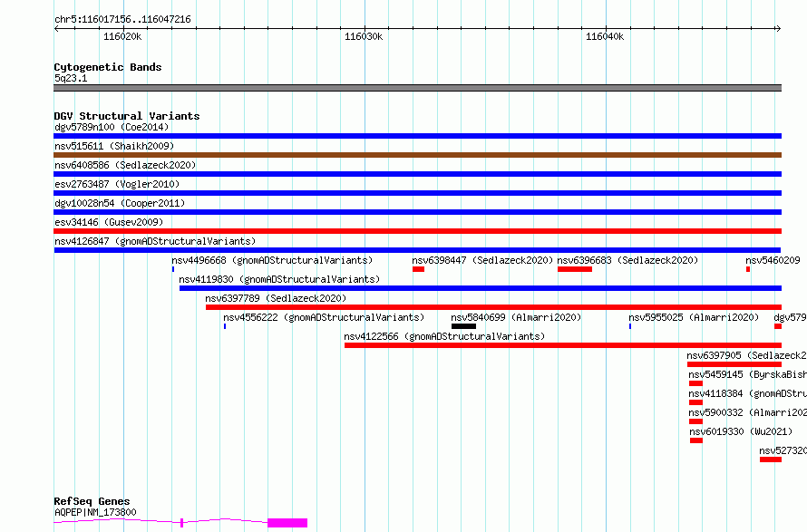Click the chr5:116017156..116047216 region label
The image size is (807, 532).
pos(122,20)
